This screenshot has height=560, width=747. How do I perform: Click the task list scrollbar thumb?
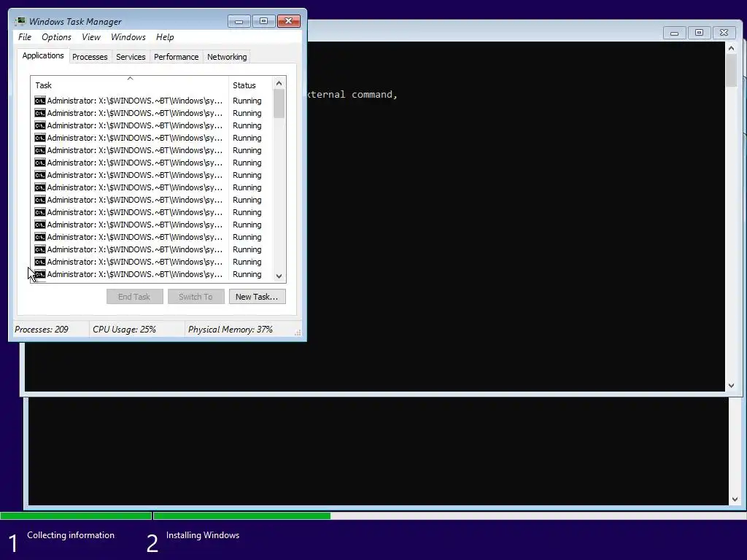pyautogui.click(x=279, y=104)
